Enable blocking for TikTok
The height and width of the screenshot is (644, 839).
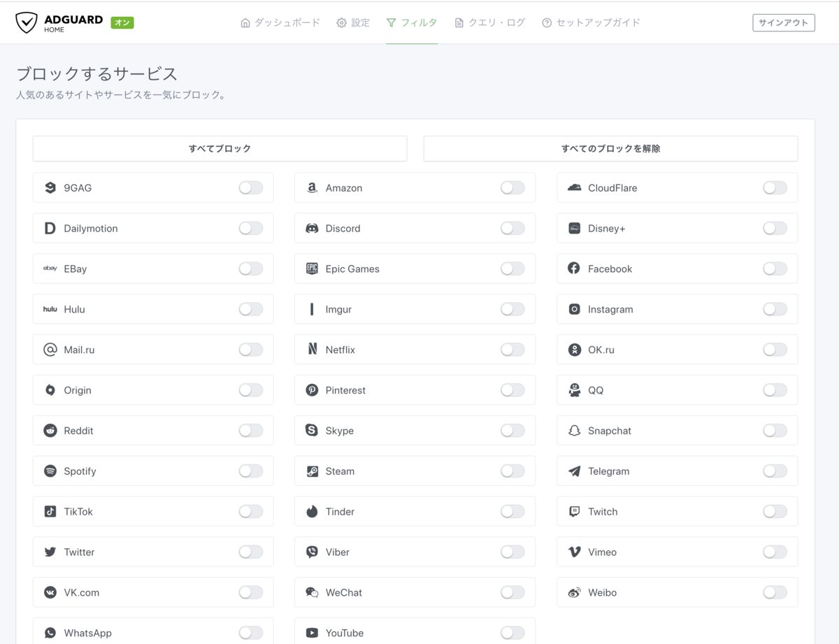pyautogui.click(x=250, y=512)
